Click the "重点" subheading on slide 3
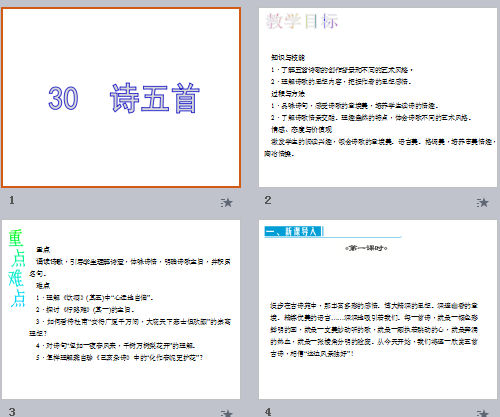The width and height of the screenshot is (500, 417). click(43, 249)
